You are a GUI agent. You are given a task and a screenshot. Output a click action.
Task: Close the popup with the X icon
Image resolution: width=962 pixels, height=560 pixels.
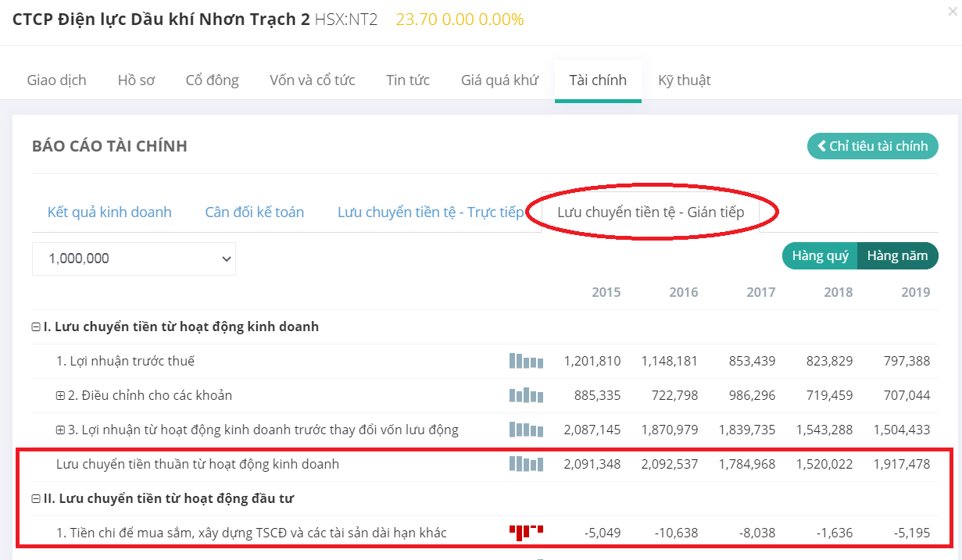click(x=951, y=12)
